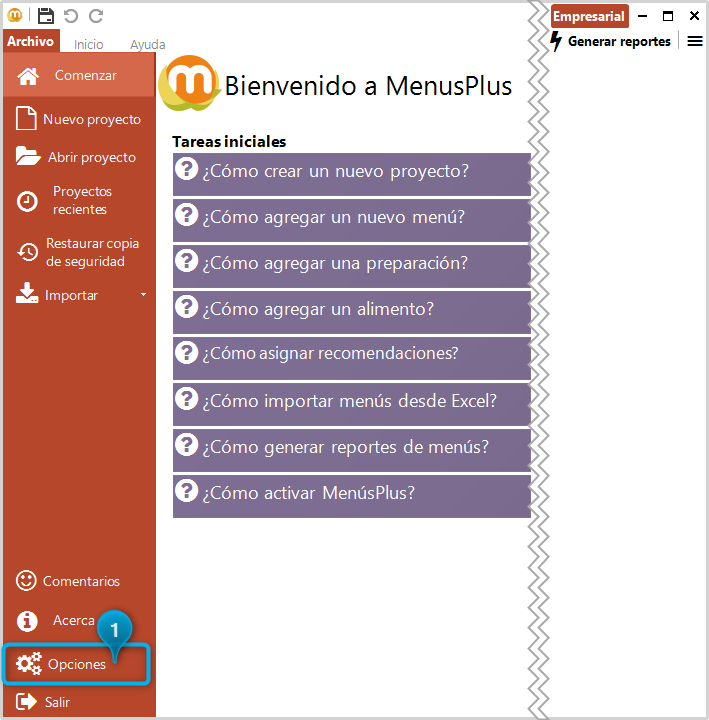Click question icon for generar reportes de menús
709x720 pixels.
[186, 444]
